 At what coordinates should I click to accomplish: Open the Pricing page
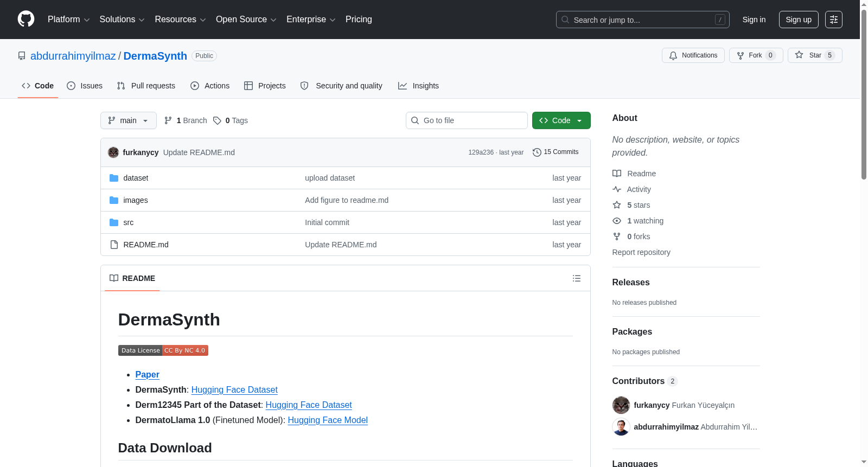pyautogui.click(x=359, y=20)
